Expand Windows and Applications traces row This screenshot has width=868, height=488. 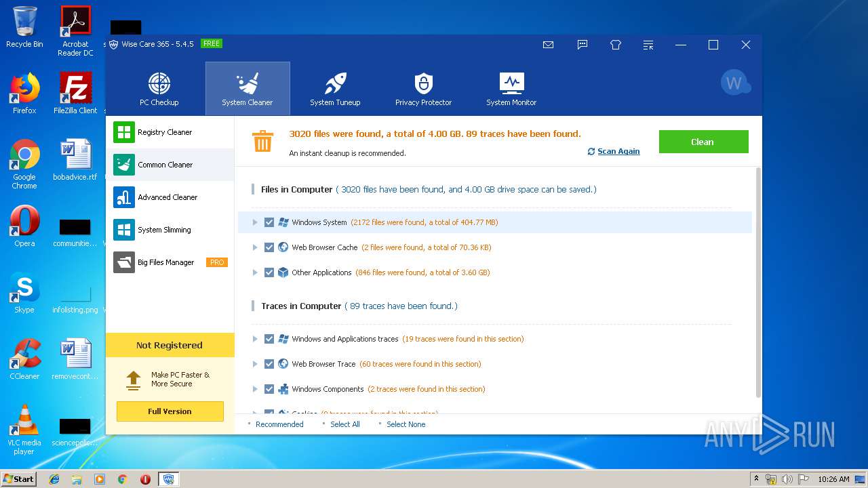coord(255,339)
